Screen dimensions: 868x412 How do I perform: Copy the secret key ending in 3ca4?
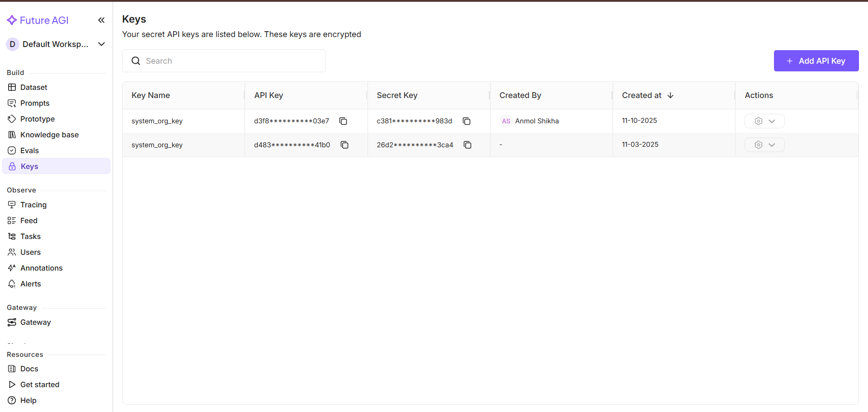467,145
